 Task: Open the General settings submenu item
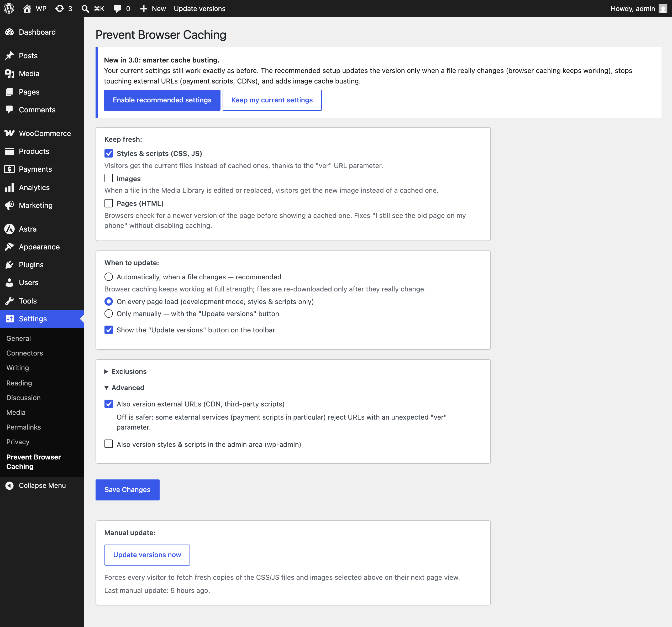coord(19,338)
